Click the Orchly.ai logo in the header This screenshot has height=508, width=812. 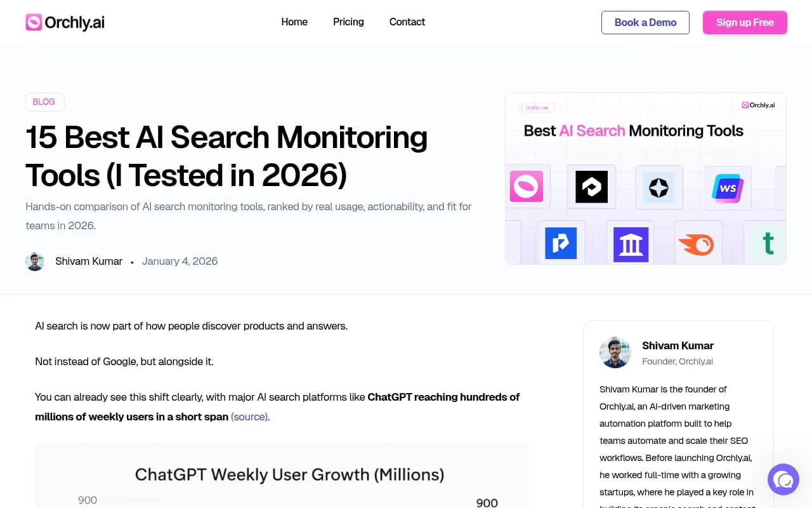pyautogui.click(x=64, y=22)
